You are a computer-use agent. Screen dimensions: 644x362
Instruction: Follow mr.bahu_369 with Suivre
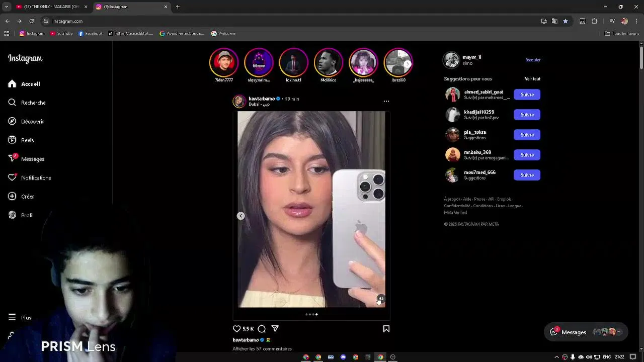tap(527, 155)
